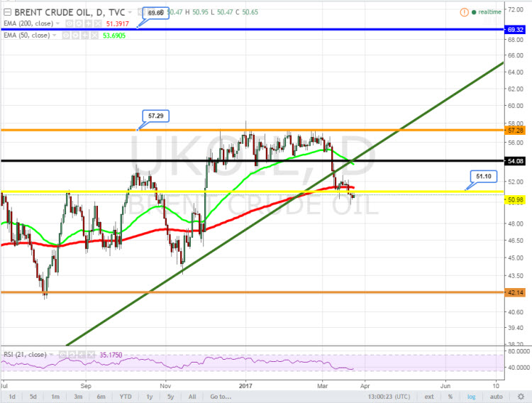Collapse the Brent Crude Oil legend box
The height and width of the screenshot is (403, 532).
[8, 13]
